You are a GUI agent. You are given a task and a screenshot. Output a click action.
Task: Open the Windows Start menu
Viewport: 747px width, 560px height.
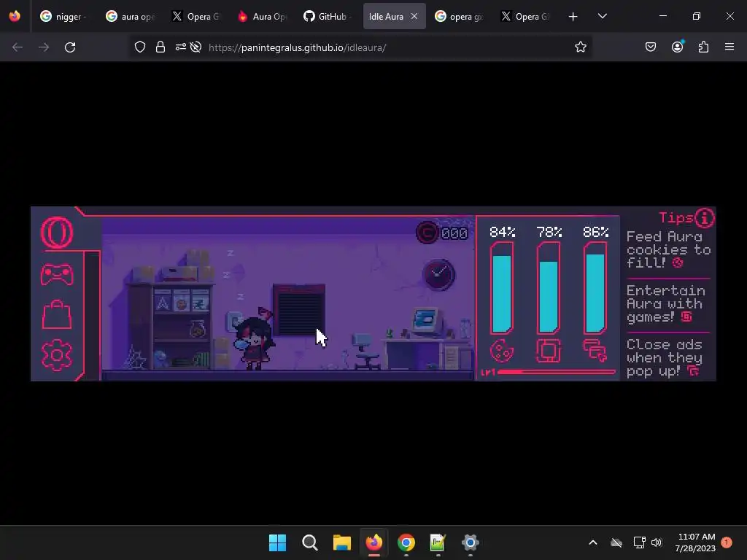(x=278, y=542)
